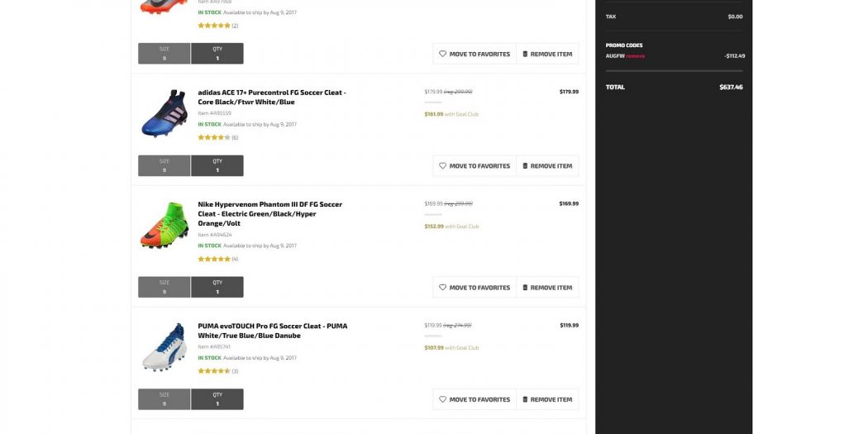Click trash icon for adidas ACE 17+ cleat
This screenshot has height=434, width=868.
(525, 166)
